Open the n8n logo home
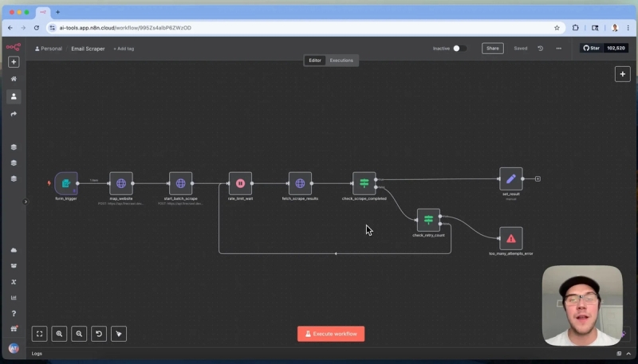The image size is (638, 364). [x=14, y=47]
